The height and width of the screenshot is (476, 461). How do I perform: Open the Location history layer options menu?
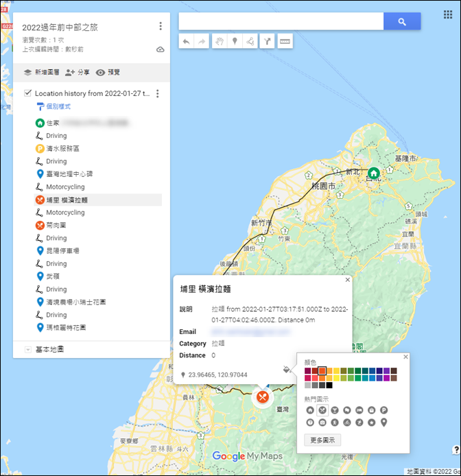click(157, 93)
